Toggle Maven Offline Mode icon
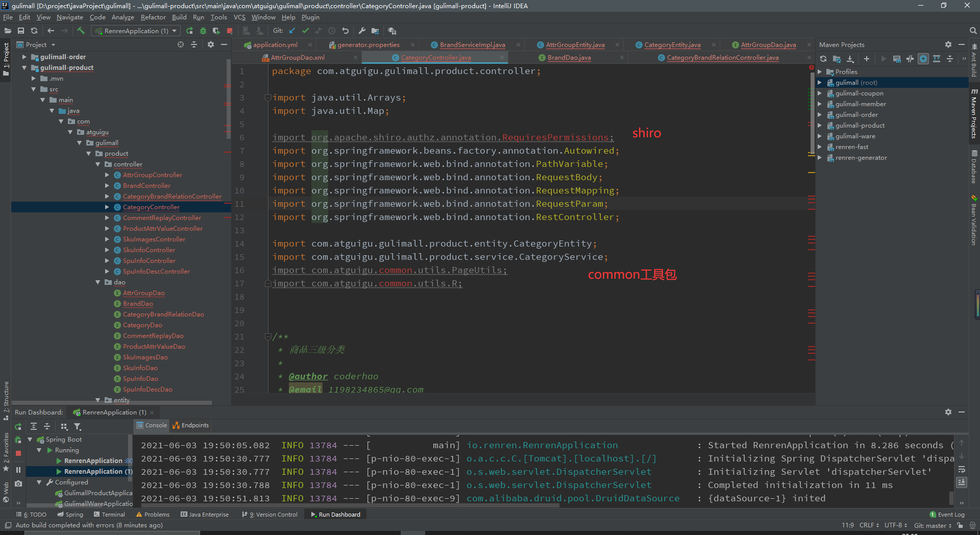Image resolution: width=980 pixels, height=535 pixels. click(x=910, y=59)
